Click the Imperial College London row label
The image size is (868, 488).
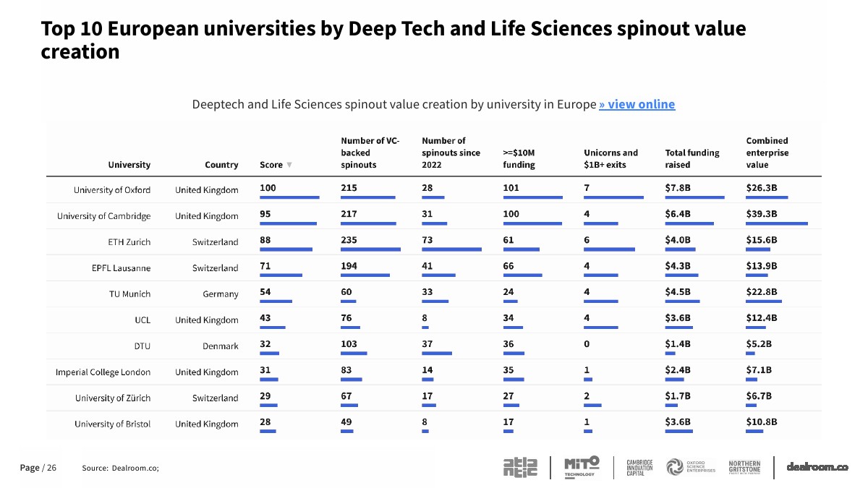click(x=103, y=372)
